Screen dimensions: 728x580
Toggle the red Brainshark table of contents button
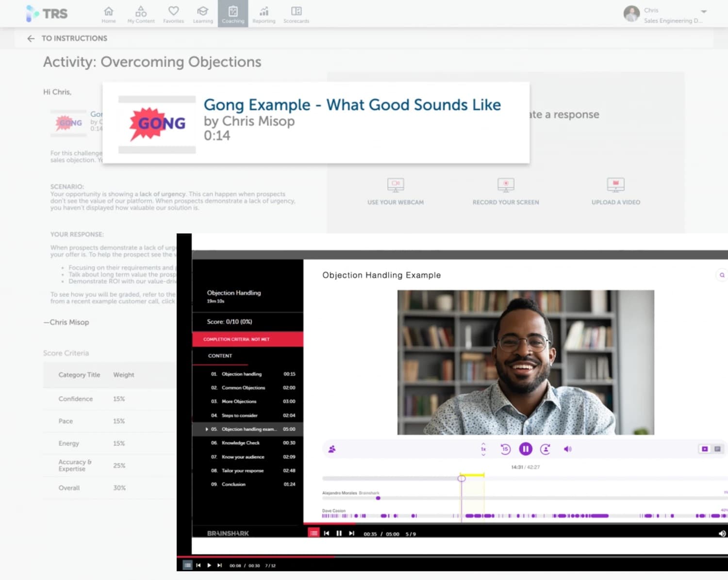tap(314, 533)
